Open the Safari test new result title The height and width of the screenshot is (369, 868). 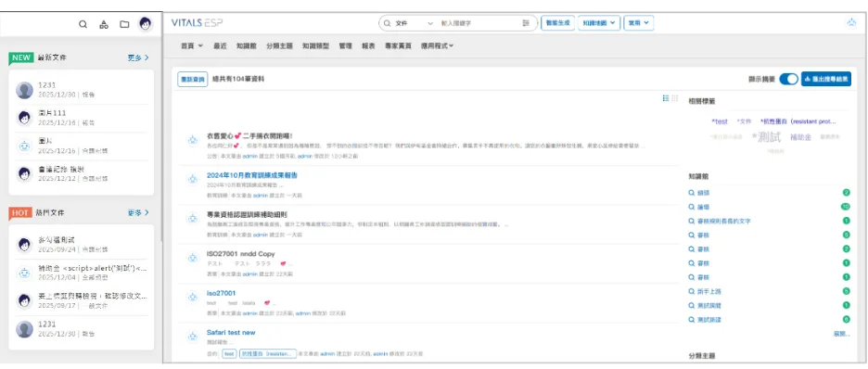pos(231,333)
